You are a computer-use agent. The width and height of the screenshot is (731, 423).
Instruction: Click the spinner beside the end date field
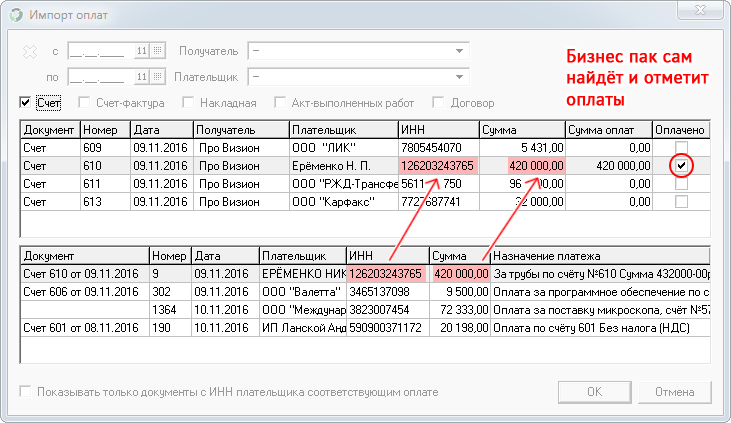pyautogui.click(x=141, y=77)
